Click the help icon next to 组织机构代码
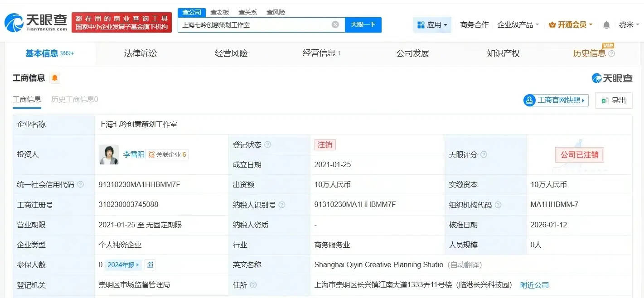Screen dimensions: 644x298 coord(498,205)
